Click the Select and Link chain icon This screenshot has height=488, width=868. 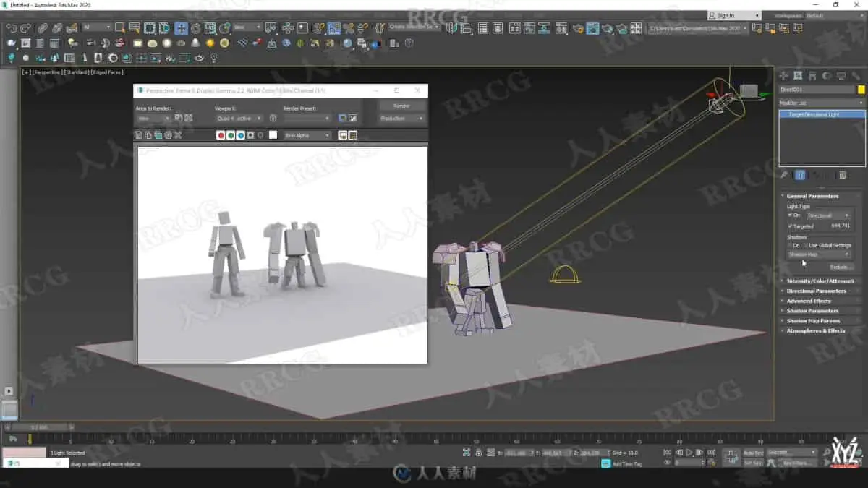[x=43, y=28]
